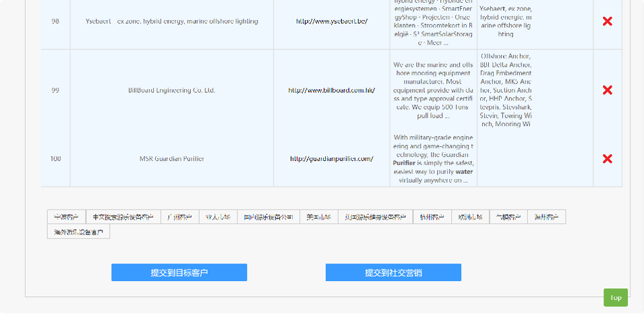
Task: Click the hybrid energy SmartEnergyShop description text
Action: click(x=434, y=22)
